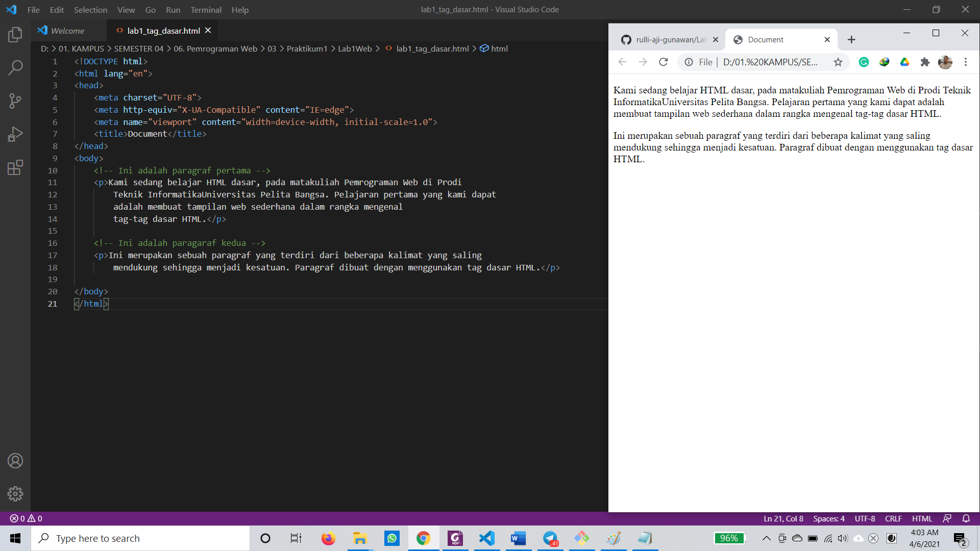Image resolution: width=980 pixels, height=551 pixels.
Task: Open Google Drive extension in Chrome
Action: [x=905, y=62]
